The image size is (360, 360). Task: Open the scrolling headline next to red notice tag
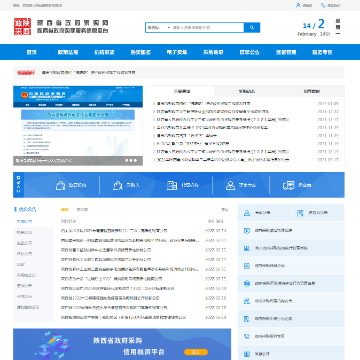click(89, 72)
